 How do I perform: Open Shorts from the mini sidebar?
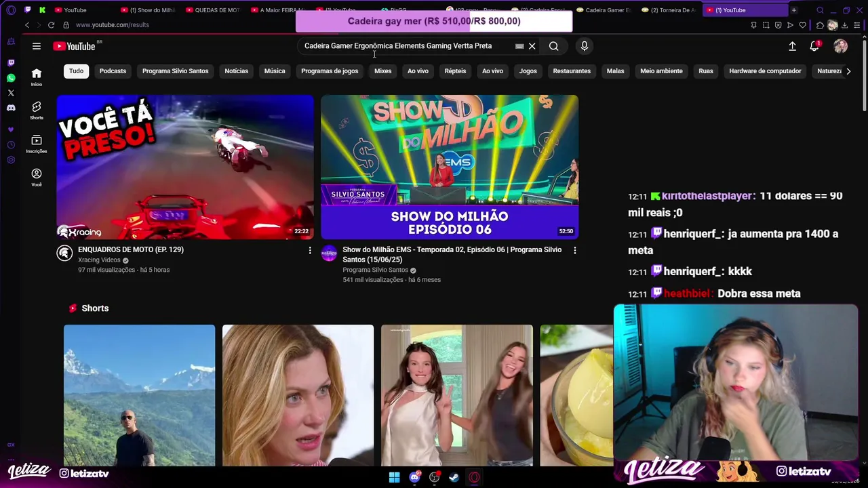37,110
